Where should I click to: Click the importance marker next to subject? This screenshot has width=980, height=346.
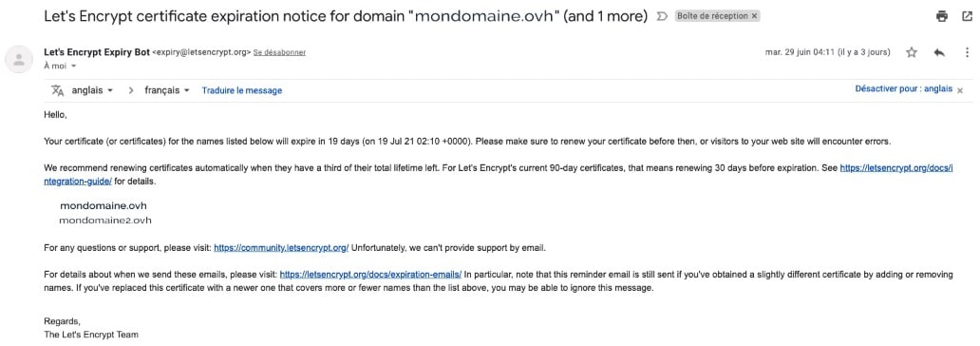(662, 17)
